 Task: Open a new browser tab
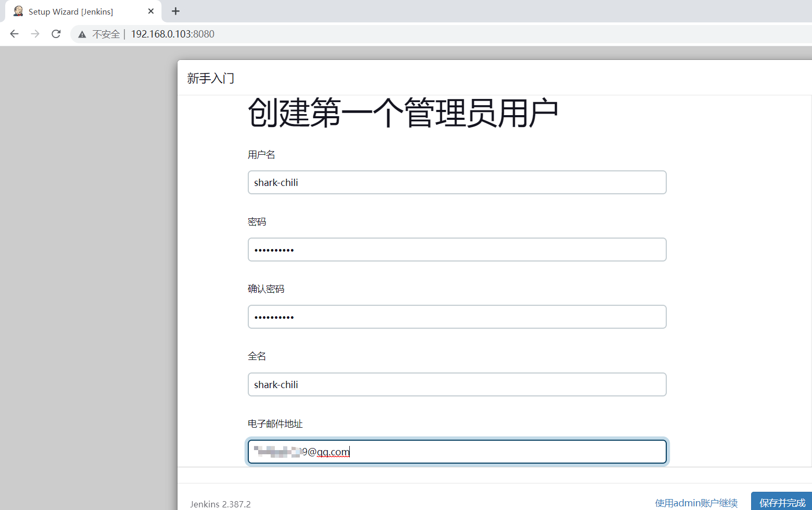click(x=175, y=11)
